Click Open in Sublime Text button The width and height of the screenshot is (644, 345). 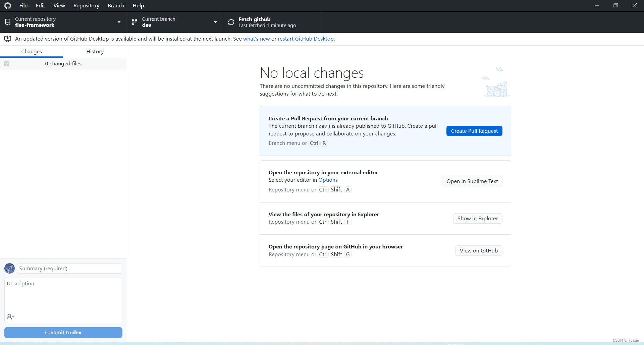click(x=472, y=181)
